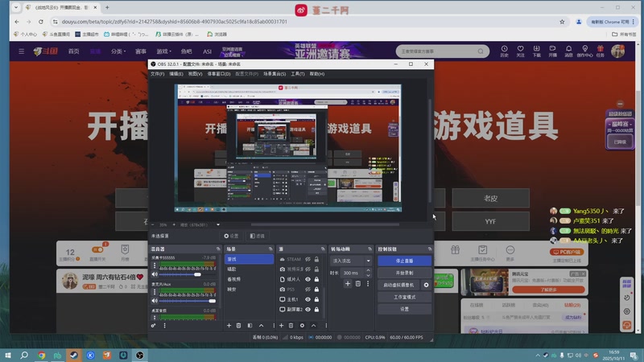The image size is (644, 362).
Task: Toggle lock on 主机1 source
Action: click(316, 299)
